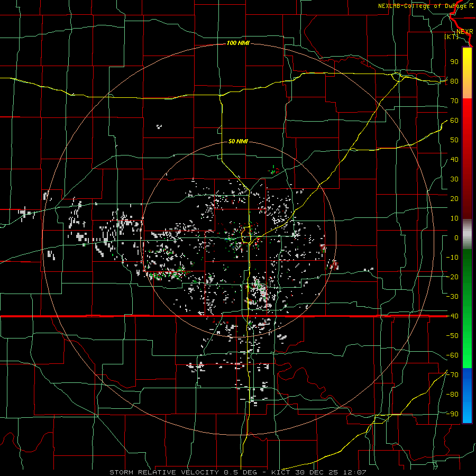Click the 100 NMI range ring label
Image resolution: width=476 pixels, height=476 pixels.
(238, 43)
